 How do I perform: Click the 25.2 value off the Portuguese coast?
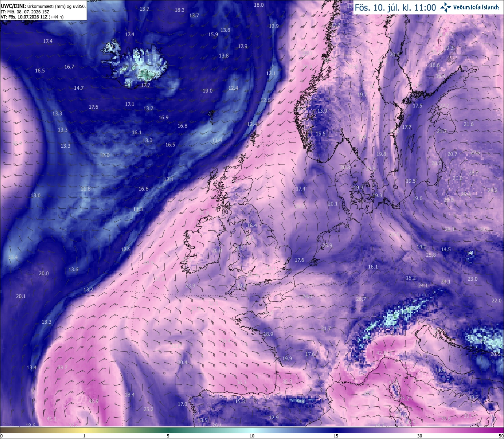[148, 409]
